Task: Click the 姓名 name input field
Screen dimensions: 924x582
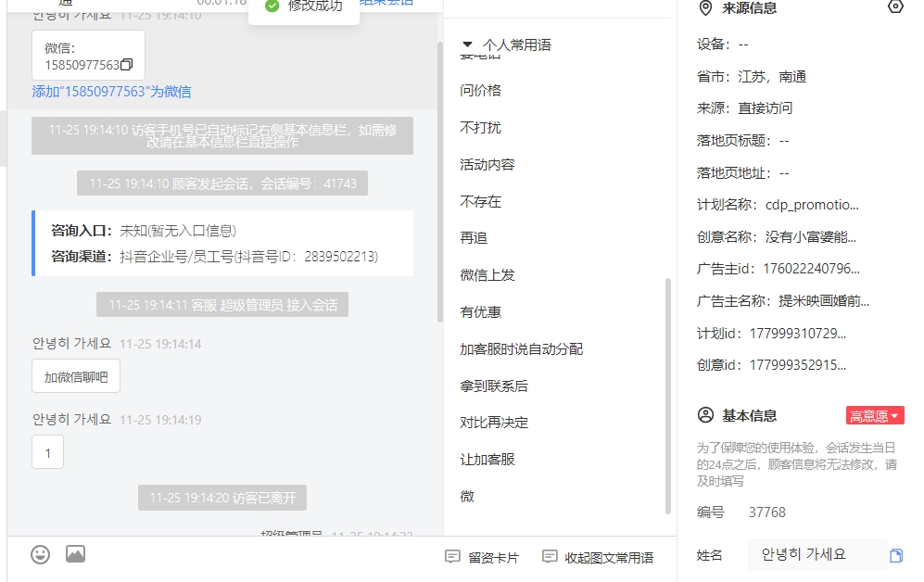Action: 817,555
